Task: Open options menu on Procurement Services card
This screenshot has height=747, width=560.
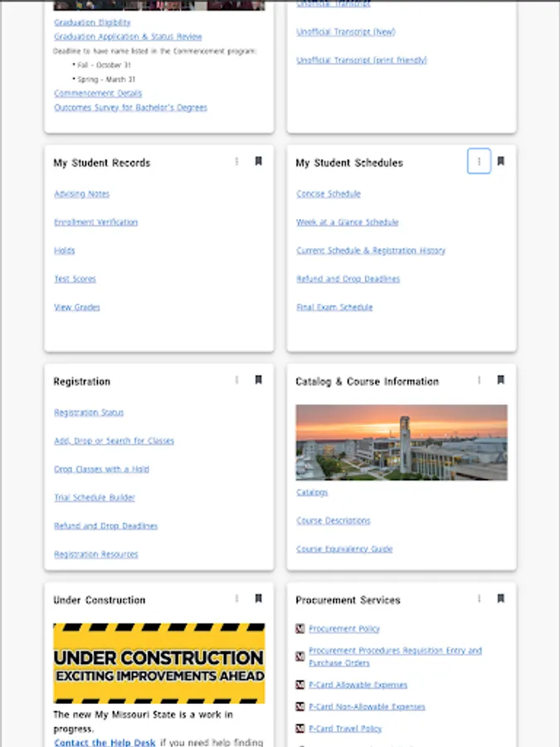Action: coord(479,598)
